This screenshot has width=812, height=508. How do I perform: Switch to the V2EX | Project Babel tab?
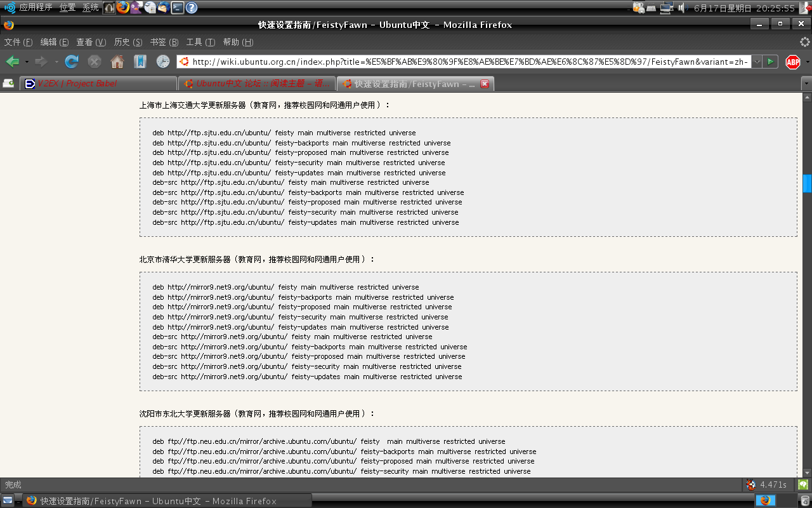pyautogui.click(x=98, y=84)
